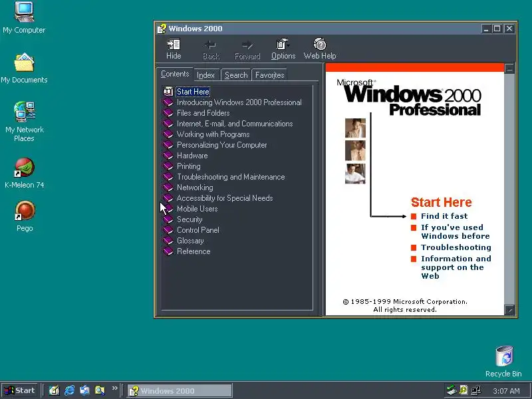
Task: Click Outlook Express quick launch icon
Action: click(x=84, y=390)
